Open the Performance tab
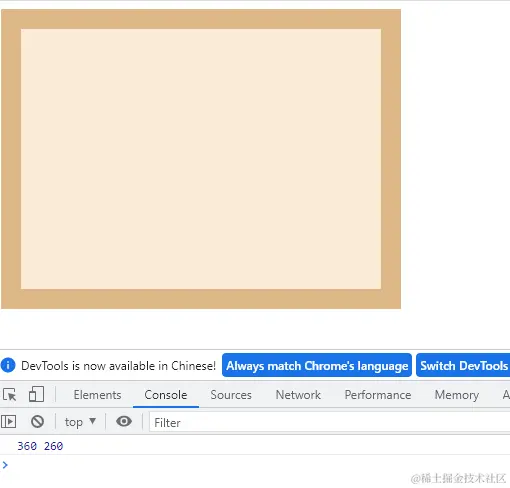Screen dimensions: 510x488 pyautogui.click(x=378, y=395)
